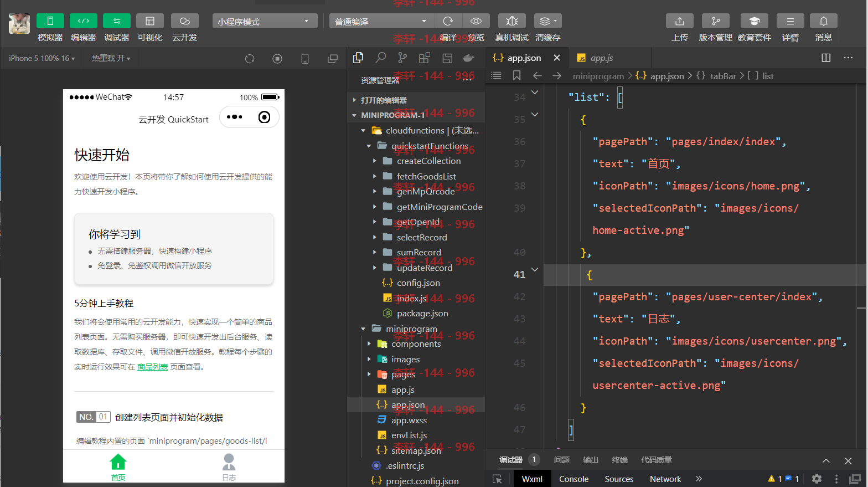Click the upload (上传) button
Image resolution: width=868 pixels, height=487 pixels.
click(x=680, y=21)
